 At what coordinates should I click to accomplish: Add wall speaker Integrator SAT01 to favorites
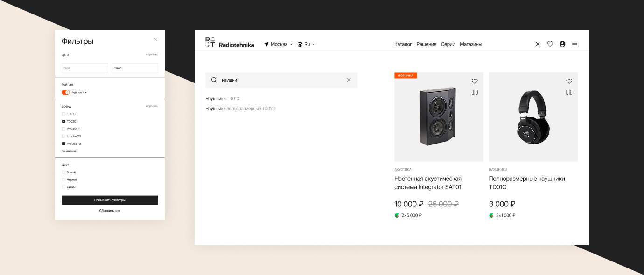coord(475,81)
